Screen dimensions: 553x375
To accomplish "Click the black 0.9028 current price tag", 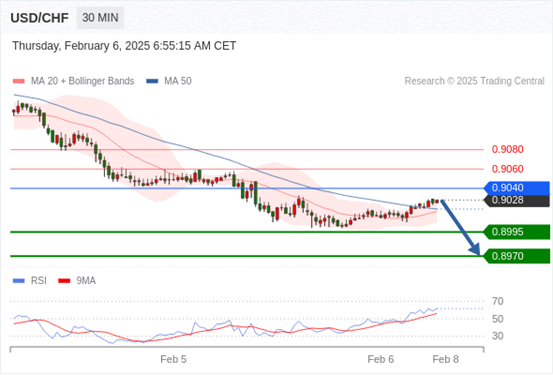I will 517,200.
